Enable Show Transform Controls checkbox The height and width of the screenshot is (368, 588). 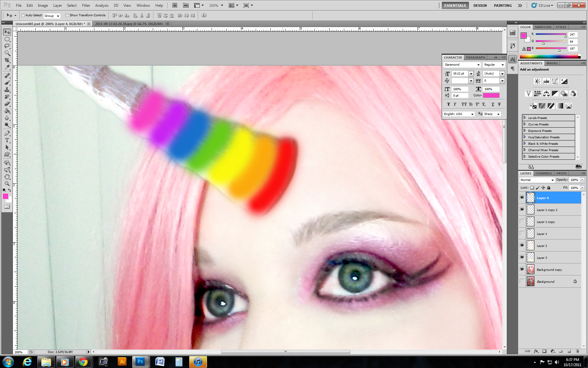[x=67, y=15]
